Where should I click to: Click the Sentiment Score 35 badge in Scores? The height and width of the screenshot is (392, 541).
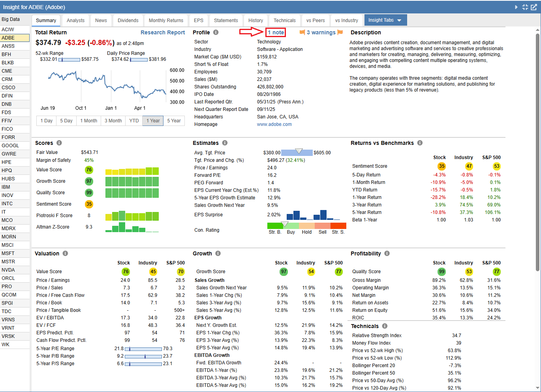89,204
